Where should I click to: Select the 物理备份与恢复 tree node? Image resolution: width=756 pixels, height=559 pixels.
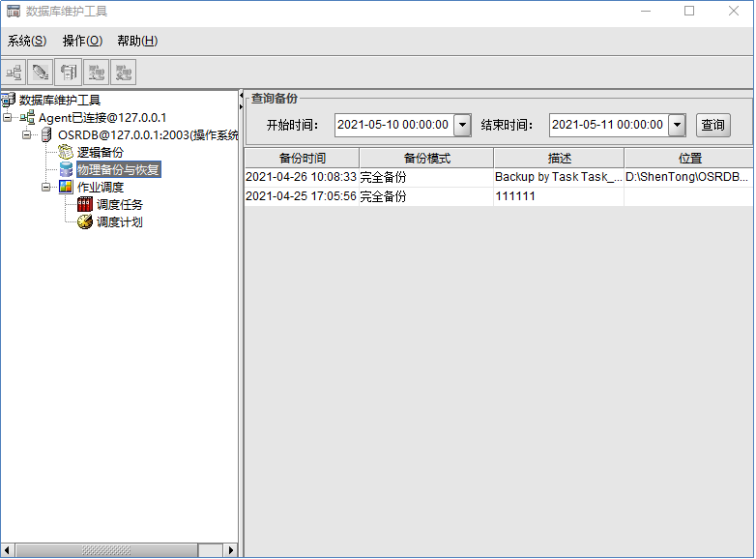pos(118,170)
